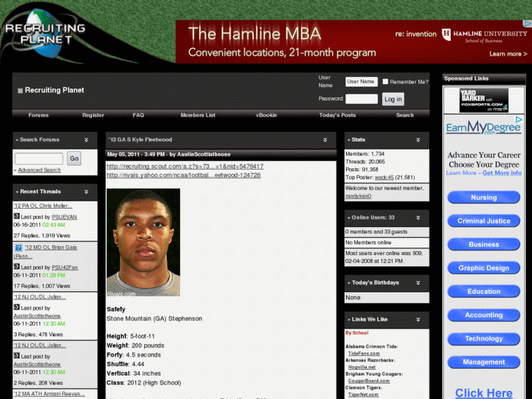Open the Members List menu item

point(198,115)
